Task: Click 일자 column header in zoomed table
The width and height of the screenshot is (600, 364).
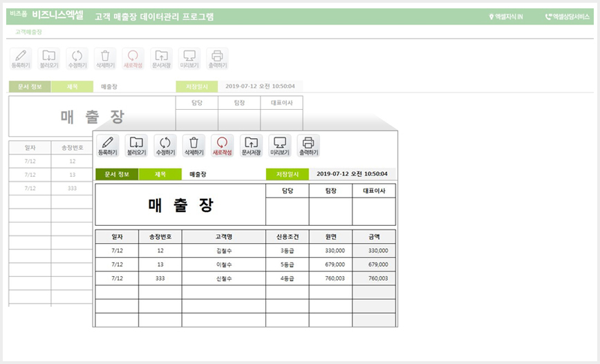Action: click(117, 237)
